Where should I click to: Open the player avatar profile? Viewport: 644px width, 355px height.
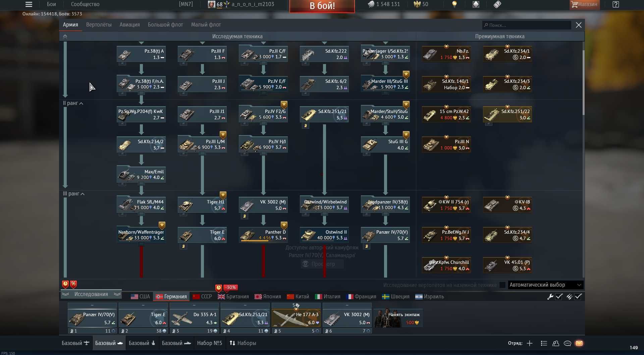point(211,4)
